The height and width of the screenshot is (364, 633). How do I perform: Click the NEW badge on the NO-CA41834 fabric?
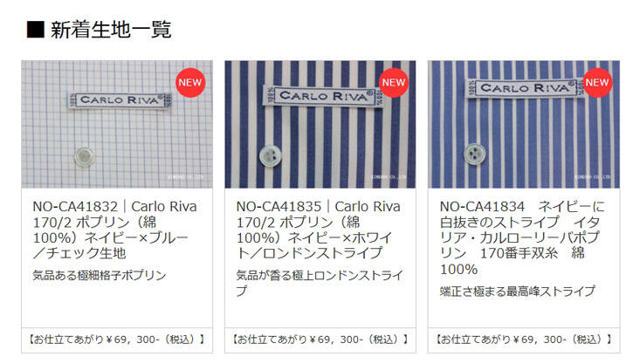point(597,82)
